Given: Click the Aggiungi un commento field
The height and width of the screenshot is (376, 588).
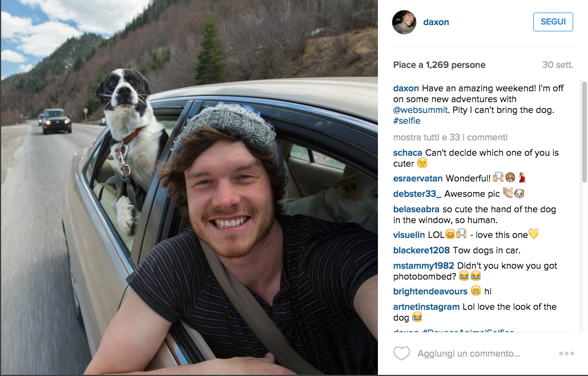Looking at the screenshot, I should [x=469, y=354].
